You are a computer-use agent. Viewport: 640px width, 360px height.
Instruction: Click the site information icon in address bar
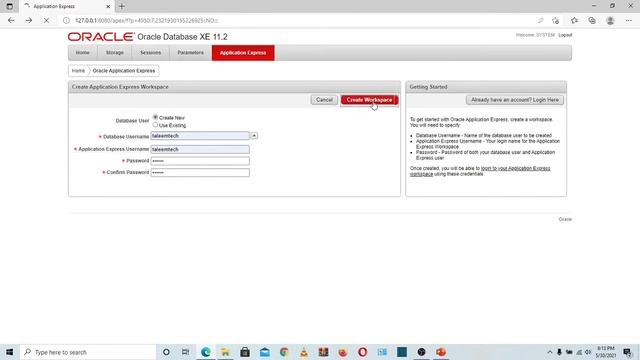pos(66,20)
